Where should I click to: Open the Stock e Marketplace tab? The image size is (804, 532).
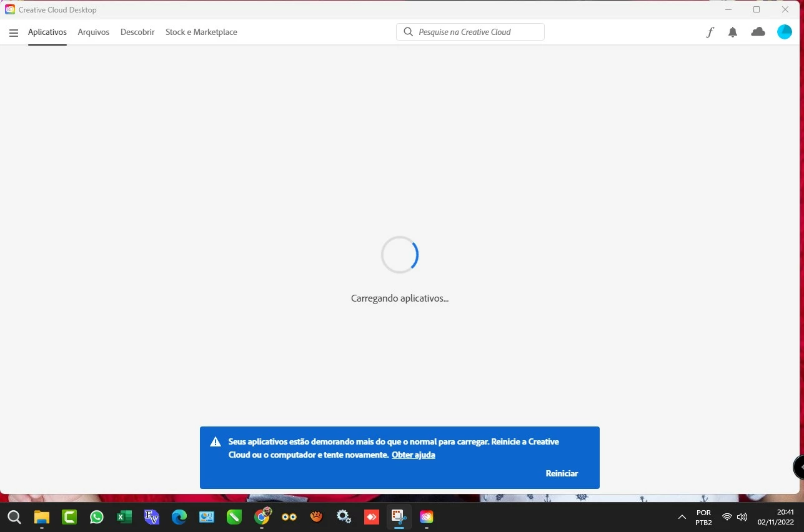point(201,32)
